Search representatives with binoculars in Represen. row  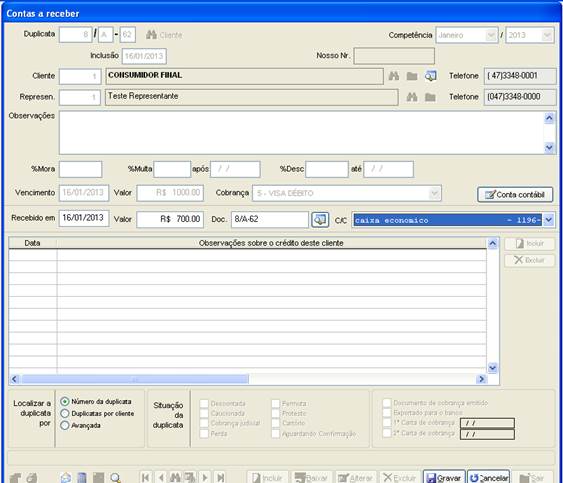[x=412, y=97]
